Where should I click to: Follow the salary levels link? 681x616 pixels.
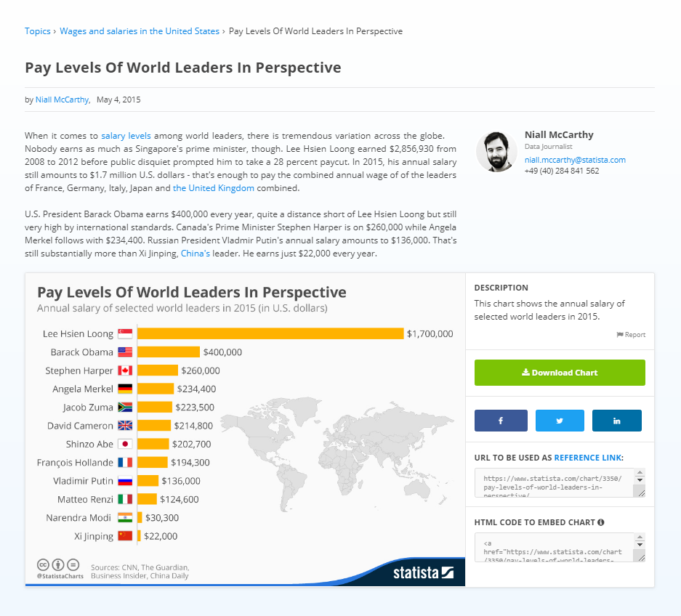click(126, 136)
